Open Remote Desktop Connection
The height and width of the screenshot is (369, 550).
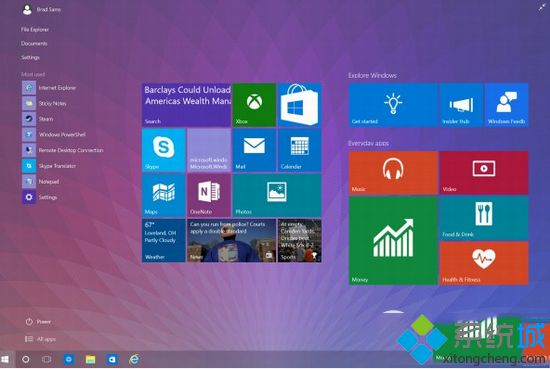click(x=63, y=150)
